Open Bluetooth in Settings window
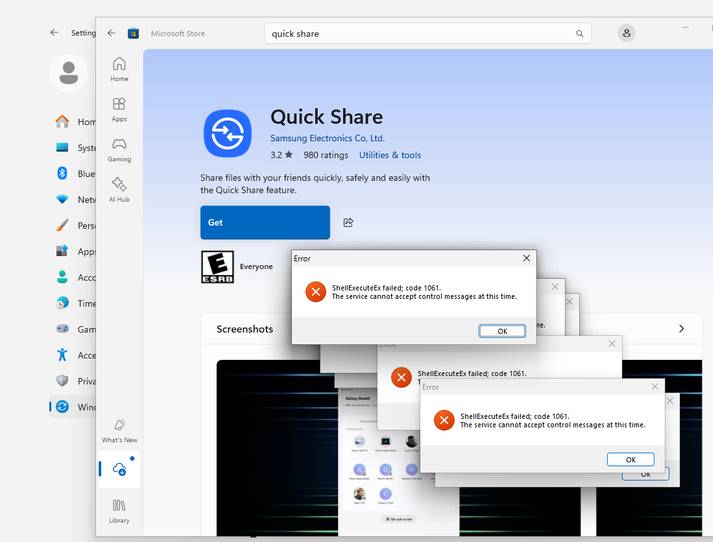 (75, 173)
